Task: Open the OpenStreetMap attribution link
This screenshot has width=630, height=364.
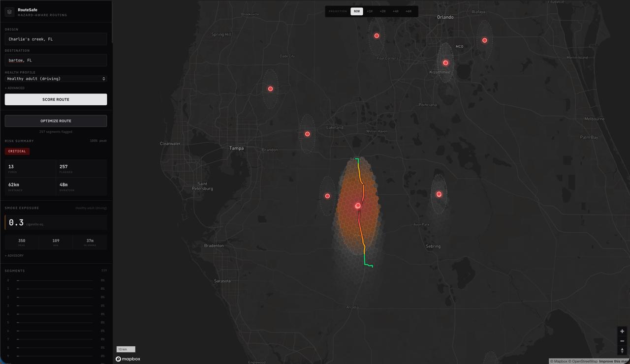Action: (x=583, y=362)
